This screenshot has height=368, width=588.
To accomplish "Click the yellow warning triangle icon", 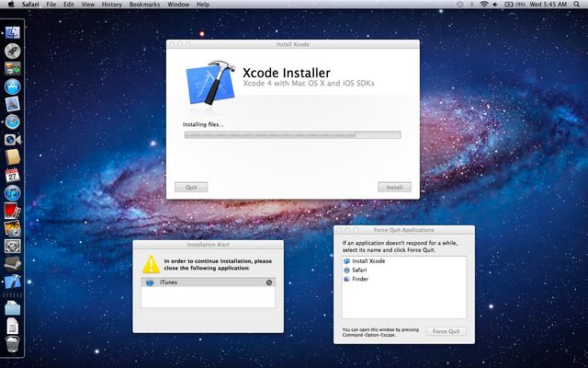I will (151, 264).
